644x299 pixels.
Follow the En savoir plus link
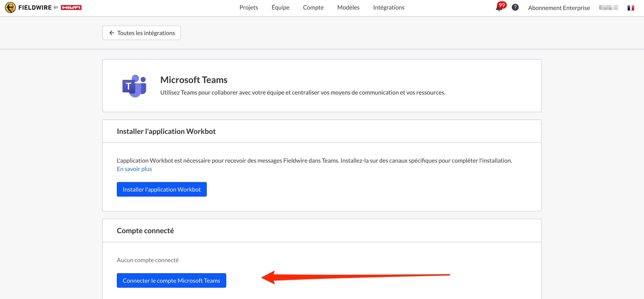(x=134, y=169)
